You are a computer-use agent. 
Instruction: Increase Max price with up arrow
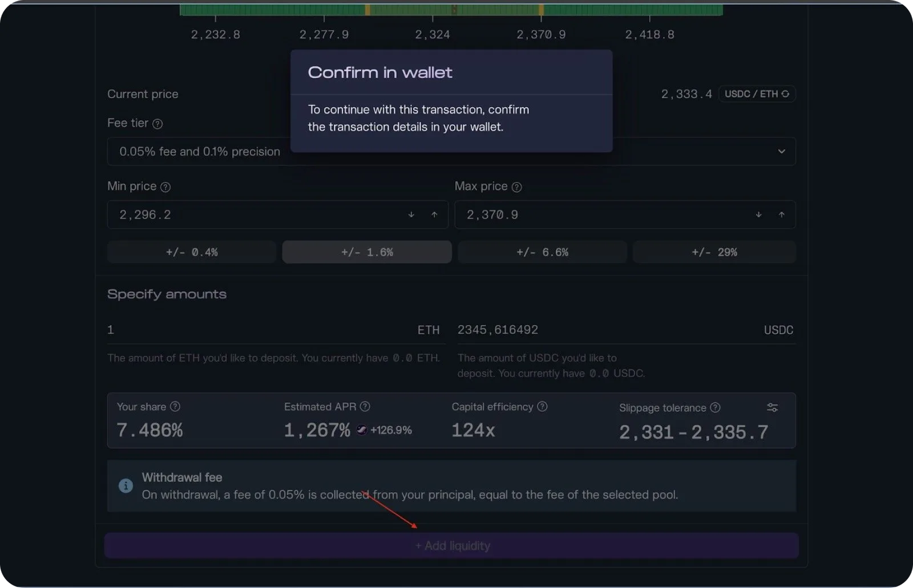(x=782, y=215)
